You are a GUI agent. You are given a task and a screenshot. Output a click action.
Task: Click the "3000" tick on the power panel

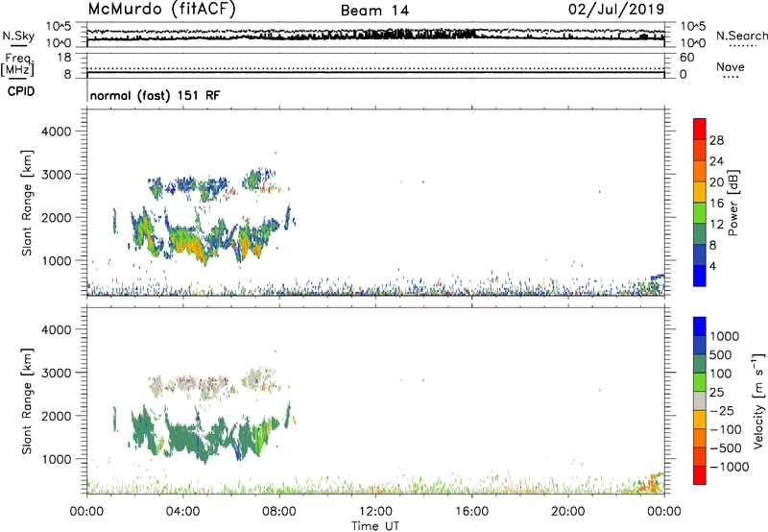click(x=57, y=175)
